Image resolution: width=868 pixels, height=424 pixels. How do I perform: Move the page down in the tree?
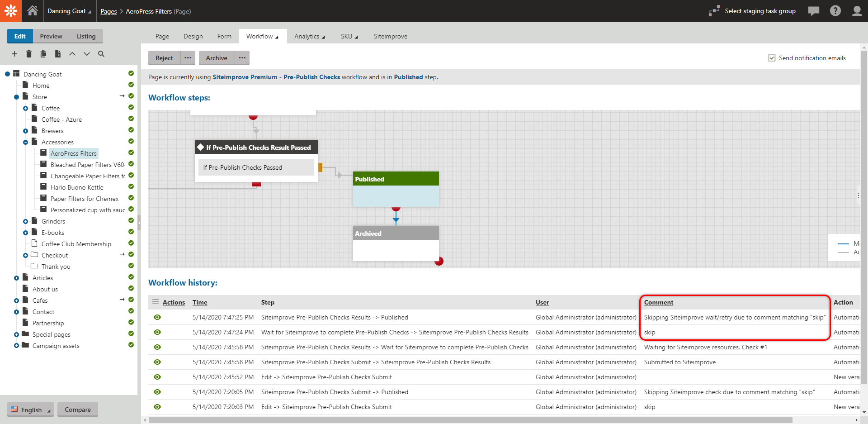pos(87,54)
